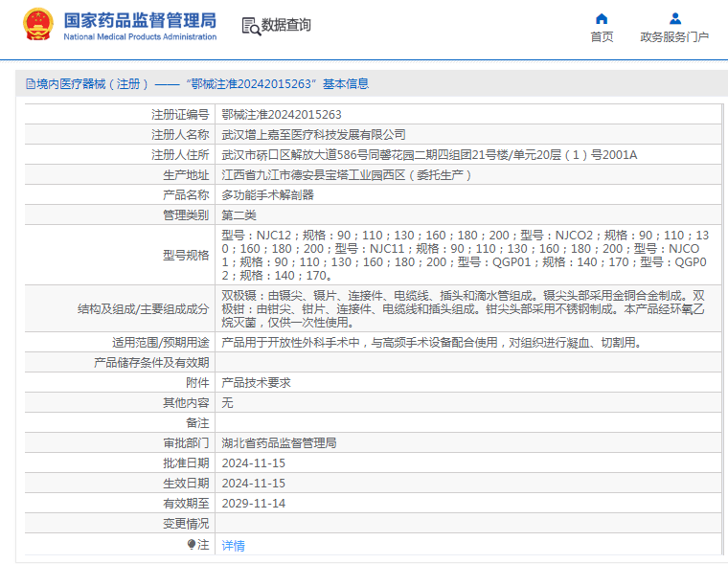Click the 变更情况 label
728x564 pixels.
click(186, 524)
